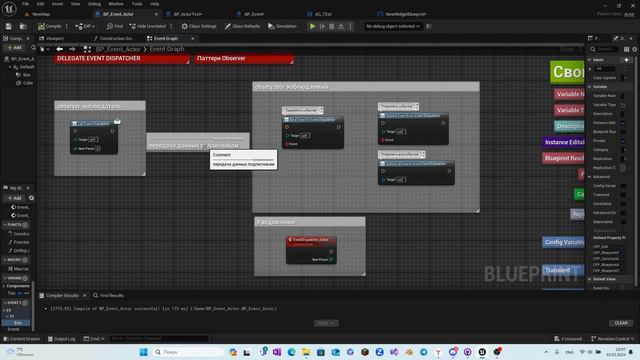Open Class Defaults
640x360 pixels.
242,26
